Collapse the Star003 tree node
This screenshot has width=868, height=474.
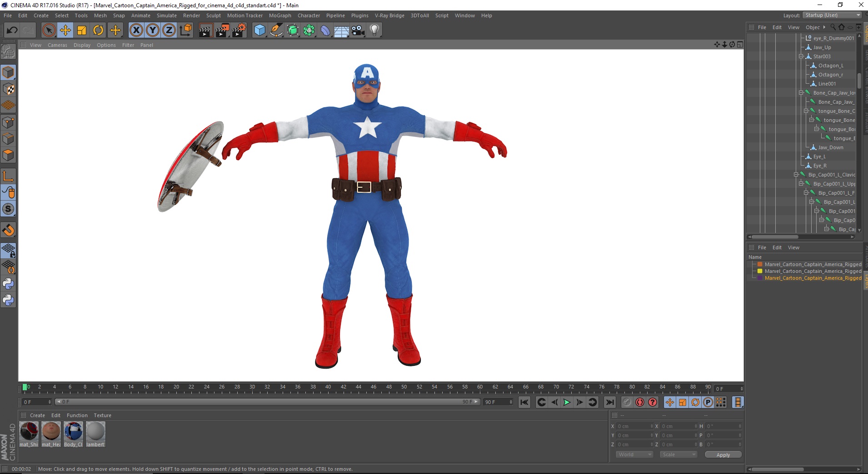click(801, 56)
